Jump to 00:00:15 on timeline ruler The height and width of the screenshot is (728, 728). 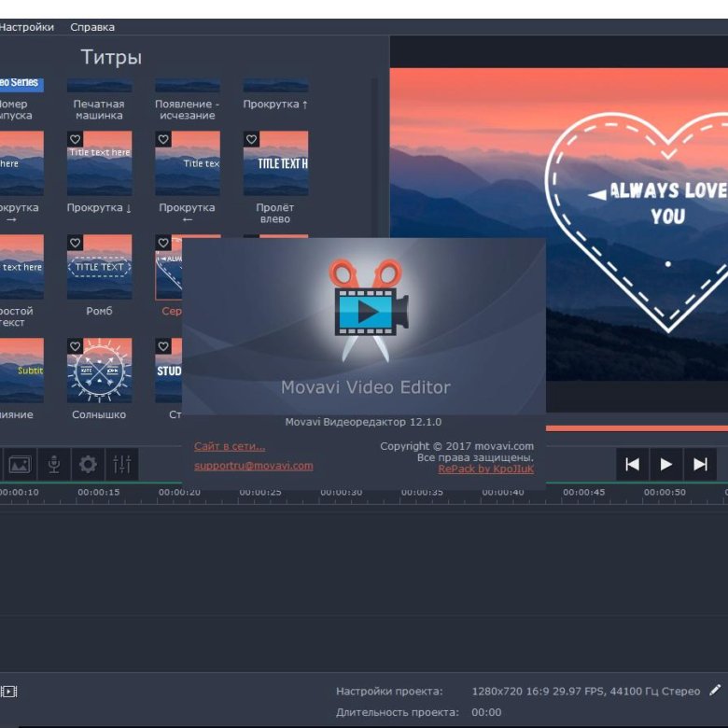(98, 492)
